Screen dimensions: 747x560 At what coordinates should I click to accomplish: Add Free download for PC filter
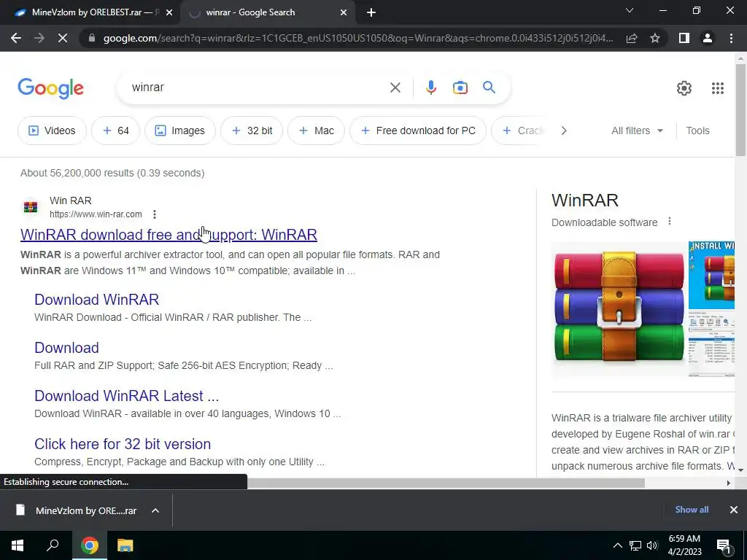(418, 131)
